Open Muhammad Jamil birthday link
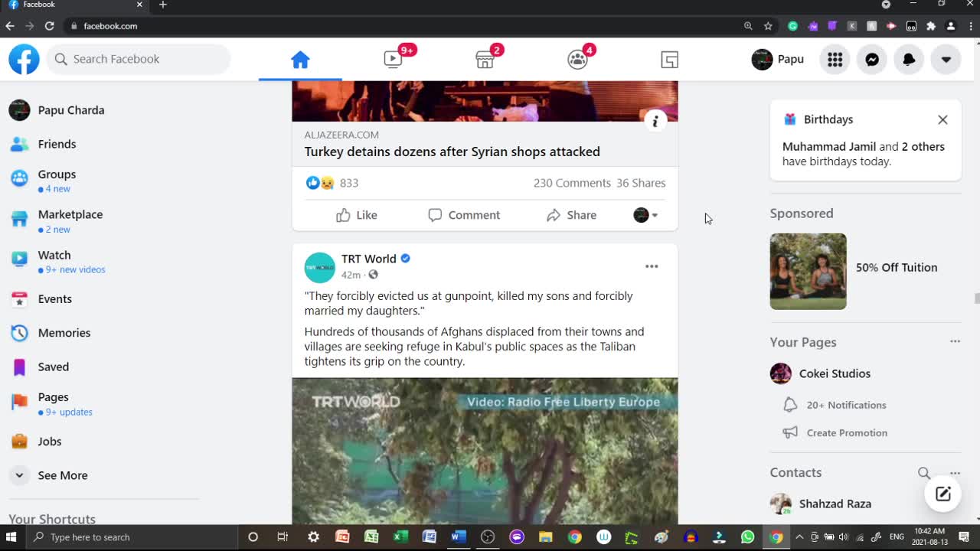The height and width of the screenshot is (551, 980). tap(829, 147)
